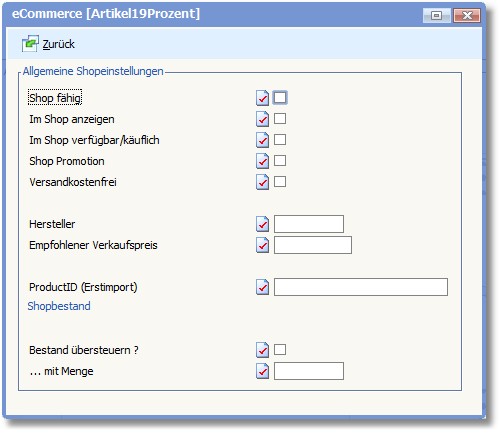The height and width of the screenshot is (433, 500).
Task: Click red-check icon beside Bestand übersteuern
Action: click(262, 350)
